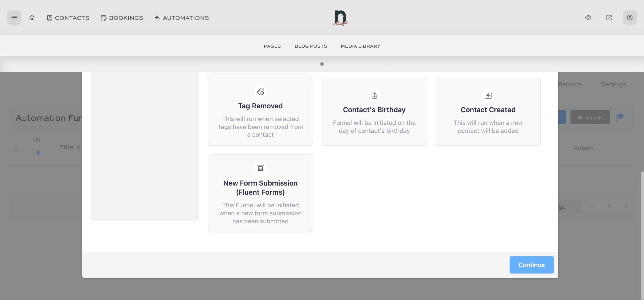Click the eye preview icon
Viewport: 644px width, 300px height.
(588, 18)
